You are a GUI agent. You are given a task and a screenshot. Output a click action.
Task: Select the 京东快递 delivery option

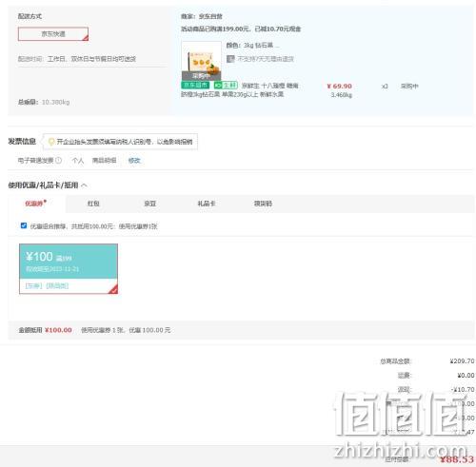tap(53, 34)
